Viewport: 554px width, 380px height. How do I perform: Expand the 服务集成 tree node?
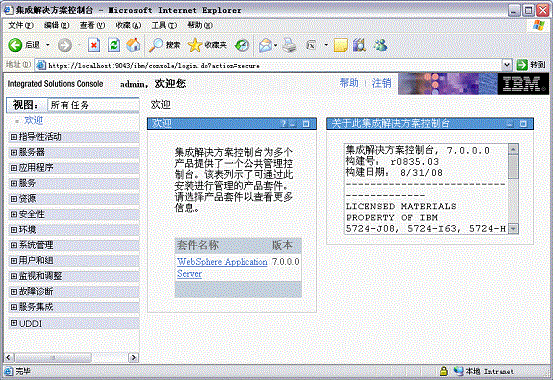coord(14,307)
